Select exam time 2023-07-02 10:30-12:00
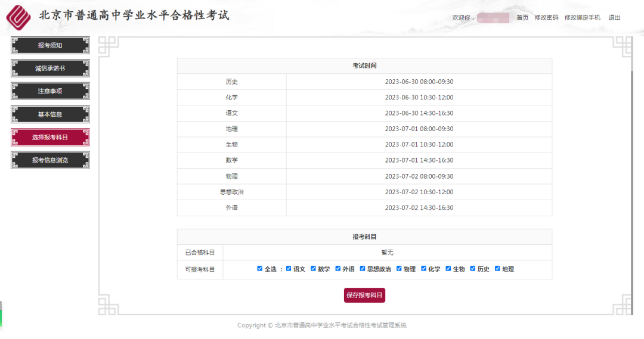The image size is (644, 339). coord(419,192)
